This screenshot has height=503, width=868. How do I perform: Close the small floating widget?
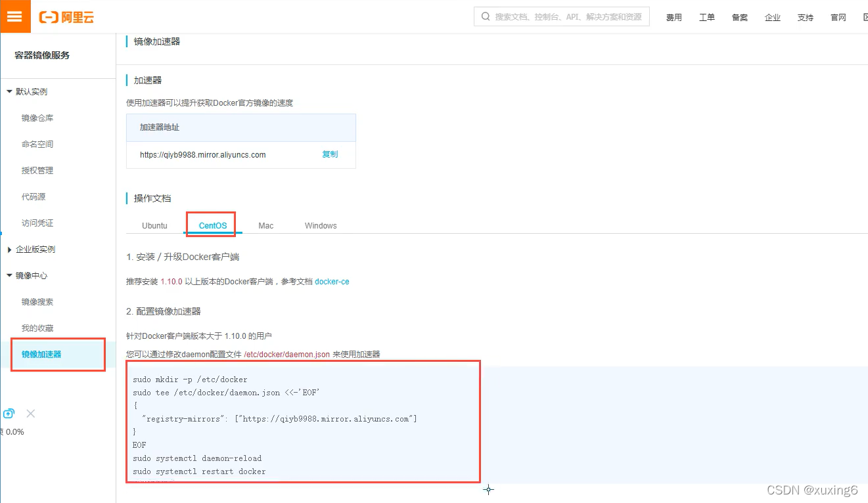coord(31,414)
